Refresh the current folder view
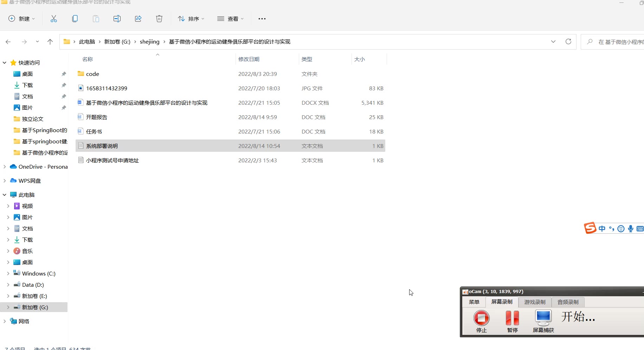This screenshot has height=350, width=644. point(568,41)
